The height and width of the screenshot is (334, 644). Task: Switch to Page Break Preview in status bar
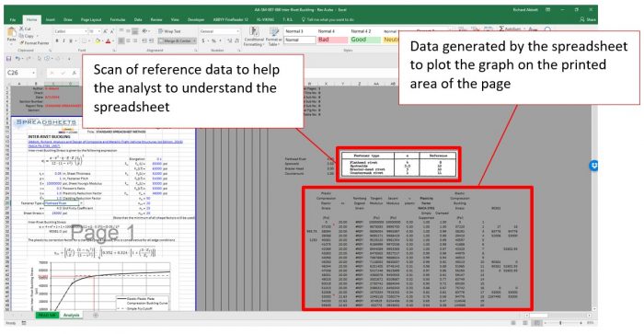[x=536, y=323]
